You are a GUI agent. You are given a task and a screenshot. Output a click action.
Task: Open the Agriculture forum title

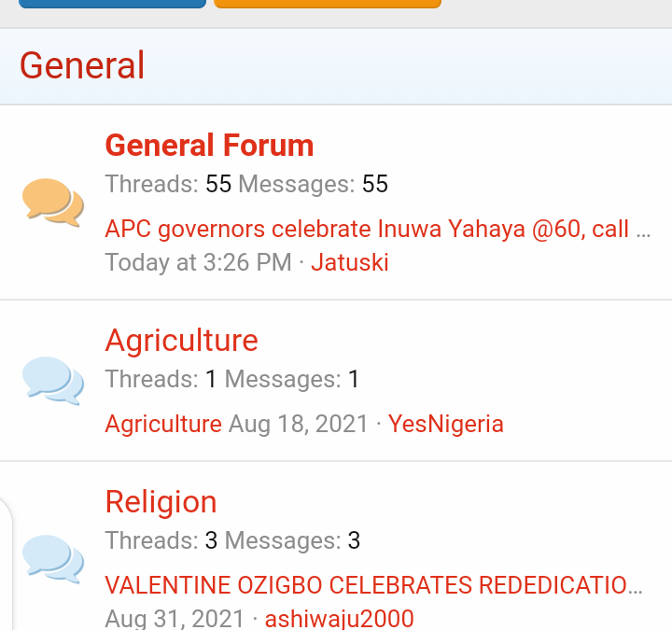click(181, 340)
